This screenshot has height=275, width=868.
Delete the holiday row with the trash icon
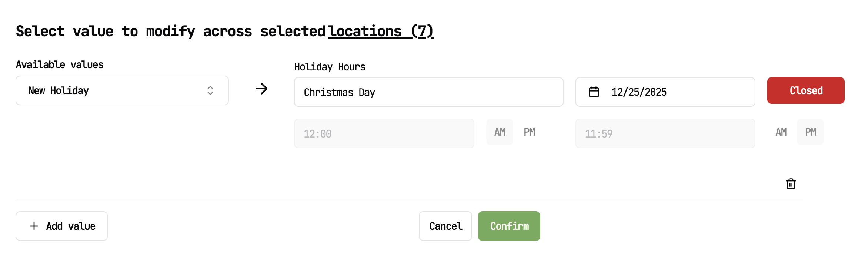pos(791,184)
